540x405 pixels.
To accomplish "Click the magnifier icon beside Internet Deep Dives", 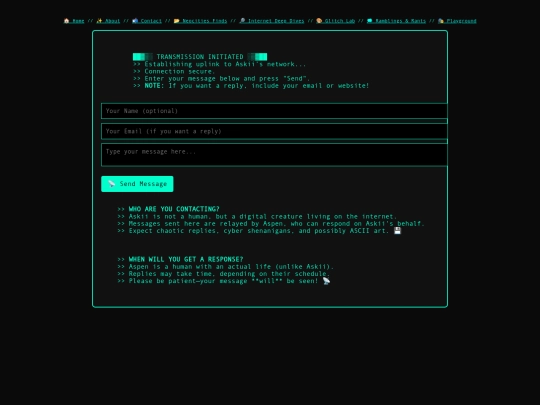I will 242,21.
